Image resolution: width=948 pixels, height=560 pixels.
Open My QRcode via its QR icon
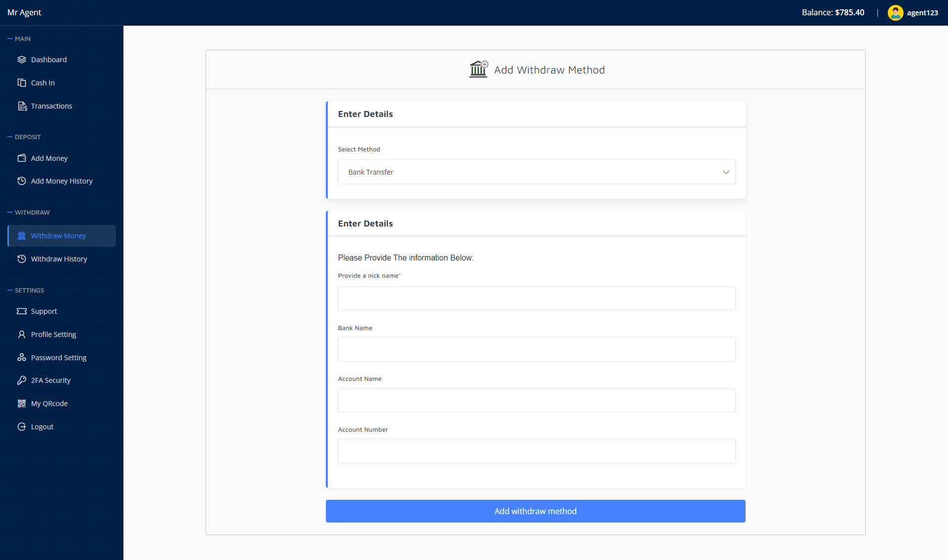[x=22, y=403]
